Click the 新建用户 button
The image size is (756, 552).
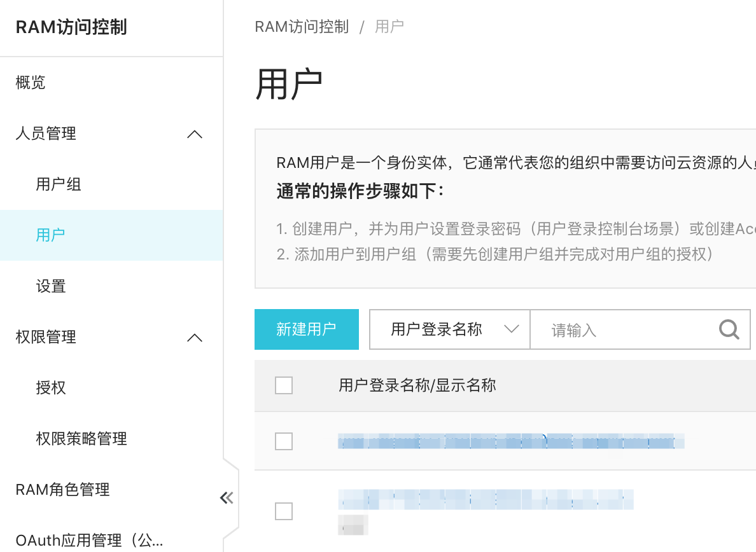(307, 329)
